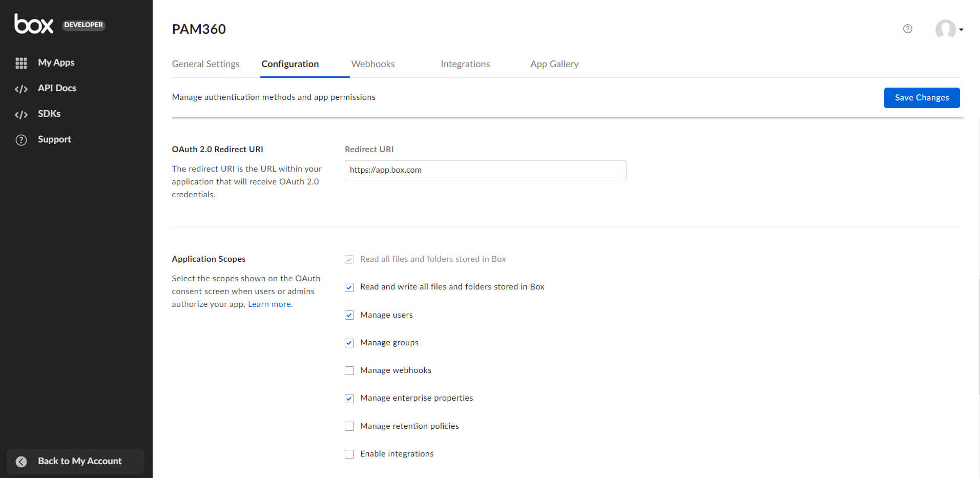Open My Apps grid icon

tap(21, 63)
